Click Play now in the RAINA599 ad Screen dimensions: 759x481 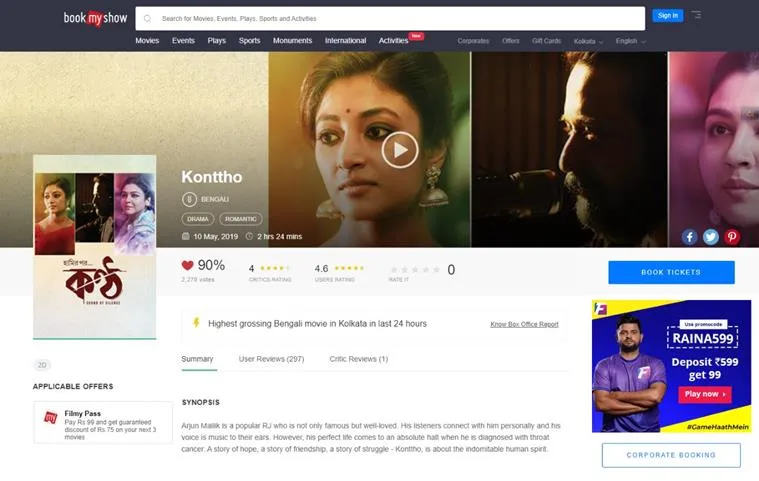tap(705, 394)
